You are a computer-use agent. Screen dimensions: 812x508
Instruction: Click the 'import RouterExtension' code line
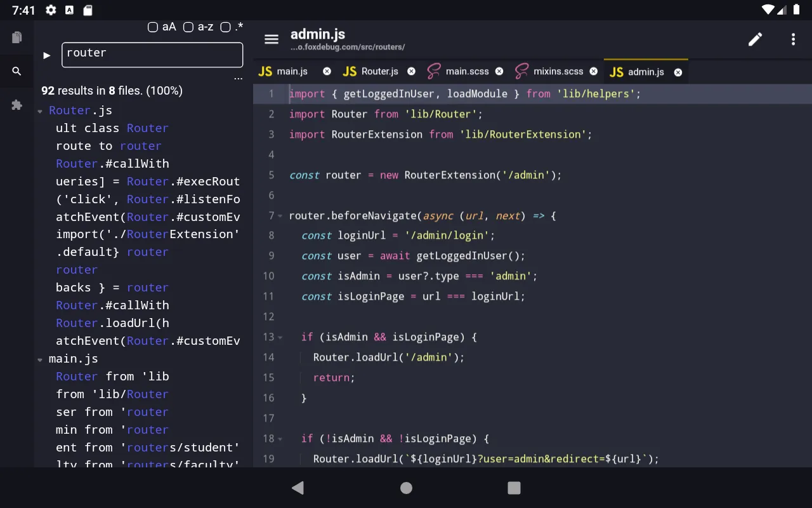440,135
